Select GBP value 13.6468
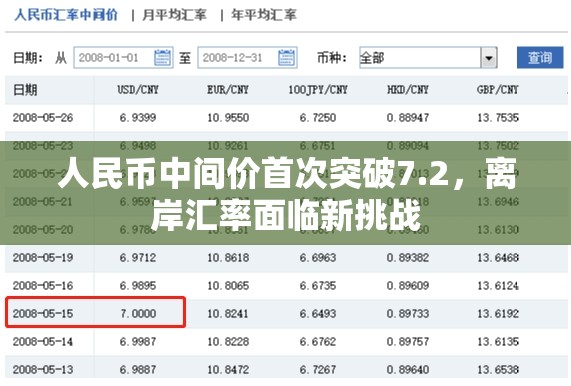Screen dimensions: 571x386 point(498,258)
